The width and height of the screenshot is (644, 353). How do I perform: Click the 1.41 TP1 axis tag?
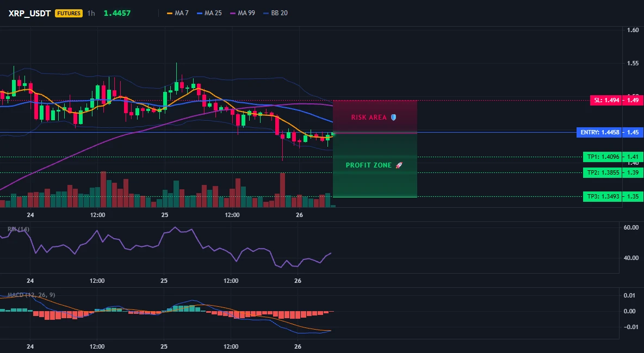coord(633,157)
